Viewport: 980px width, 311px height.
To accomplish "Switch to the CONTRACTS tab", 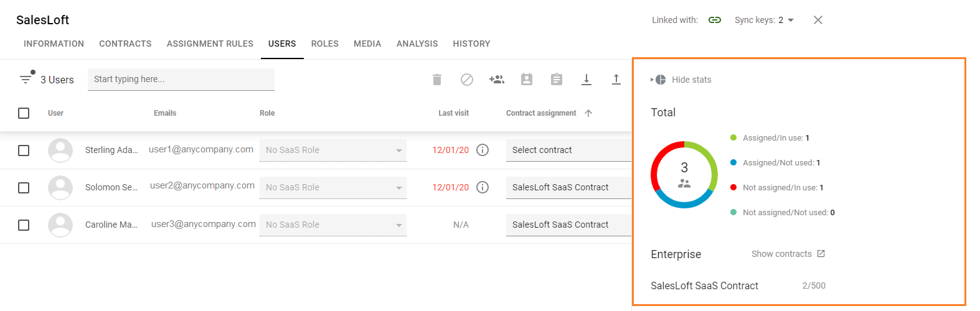I will click(125, 44).
